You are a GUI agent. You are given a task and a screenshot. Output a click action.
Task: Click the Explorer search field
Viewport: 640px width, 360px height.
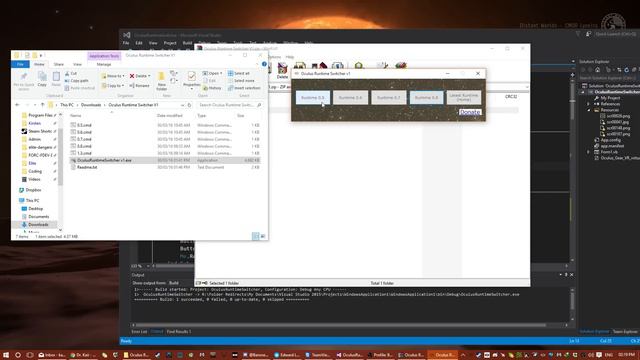coord(229,105)
